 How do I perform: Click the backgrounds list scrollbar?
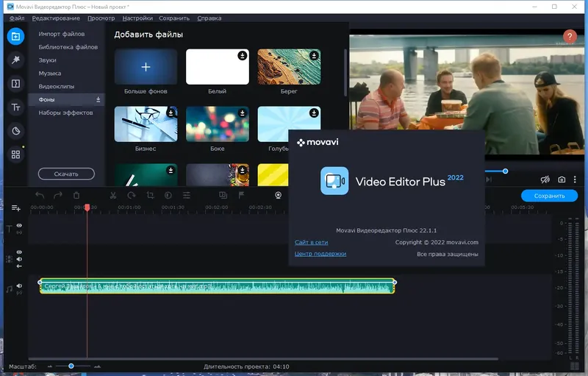(x=345, y=72)
